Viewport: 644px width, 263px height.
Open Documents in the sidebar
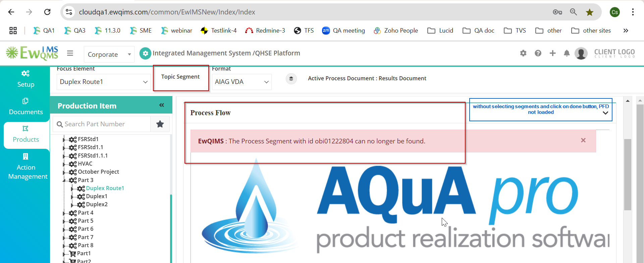click(x=26, y=106)
